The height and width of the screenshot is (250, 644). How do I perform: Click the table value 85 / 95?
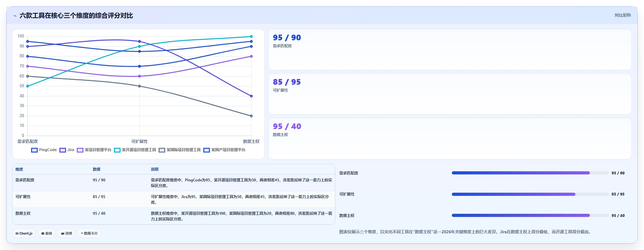[x=99, y=197]
